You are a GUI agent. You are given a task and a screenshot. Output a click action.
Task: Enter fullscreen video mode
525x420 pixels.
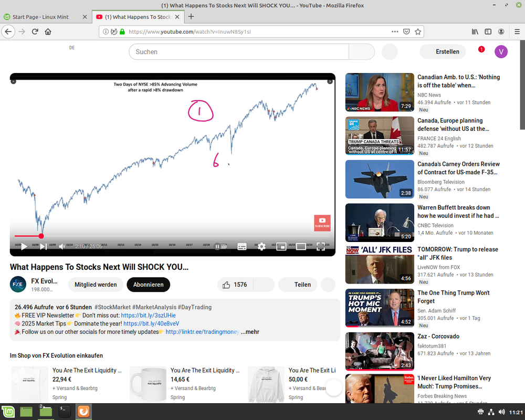pyautogui.click(x=320, y=247)
